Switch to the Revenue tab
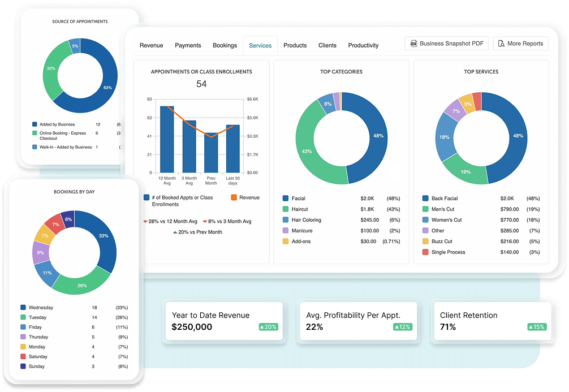569x392 pixels. (x=151, y=45)
